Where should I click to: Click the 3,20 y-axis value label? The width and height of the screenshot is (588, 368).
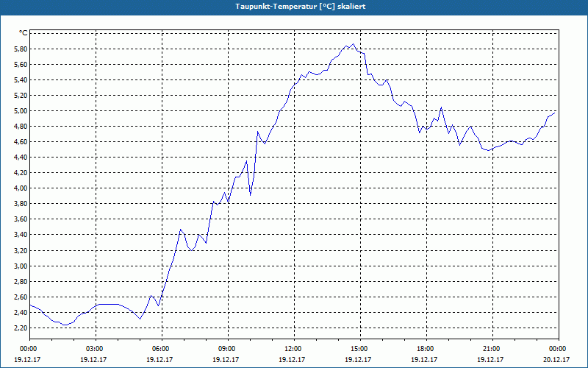(21, 250)
